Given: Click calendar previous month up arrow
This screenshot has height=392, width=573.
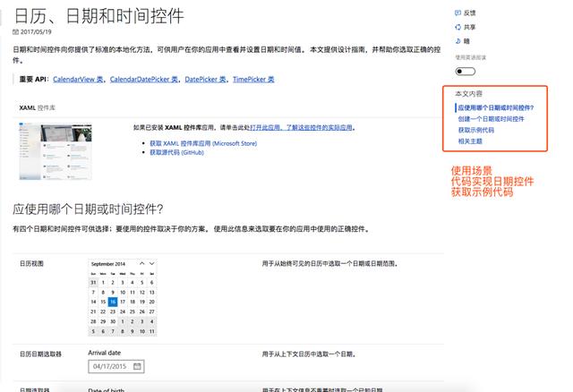Looking at the screenshot, I should (141, 263).
